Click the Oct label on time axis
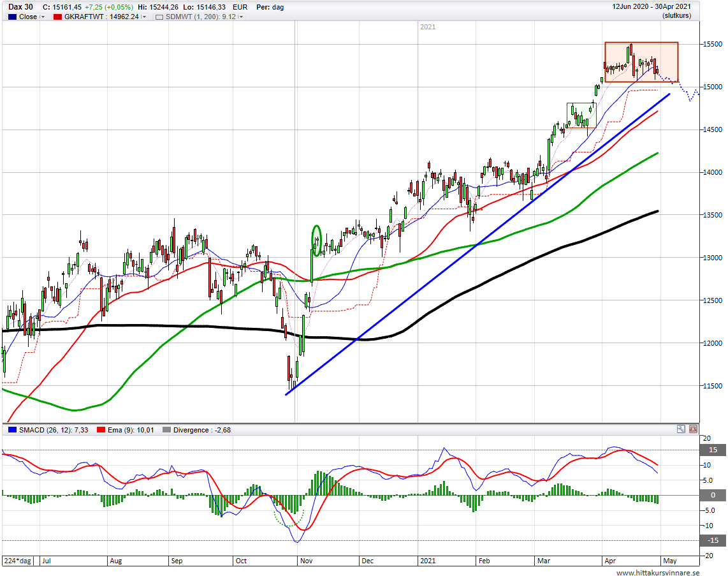This screenshot has width=728, height=576. (241, 561)
